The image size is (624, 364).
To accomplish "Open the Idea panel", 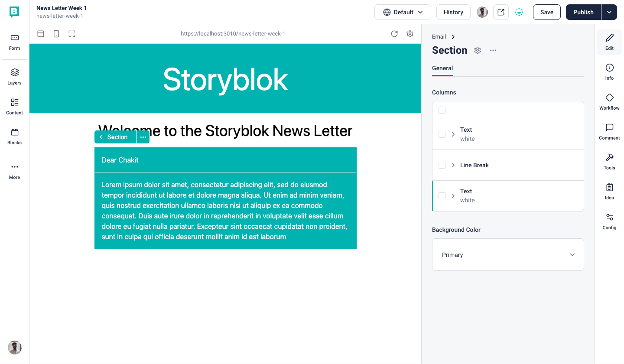I will [610, 191].
